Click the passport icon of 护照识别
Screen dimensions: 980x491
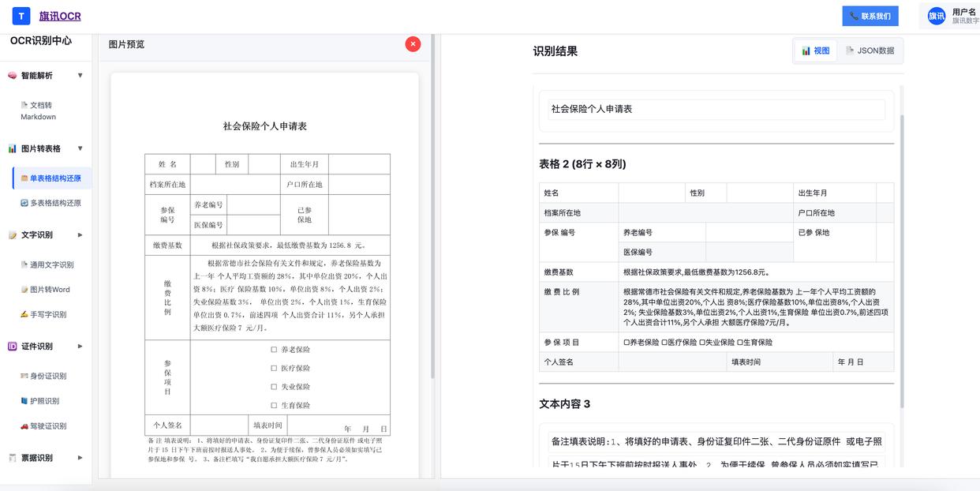24,401
